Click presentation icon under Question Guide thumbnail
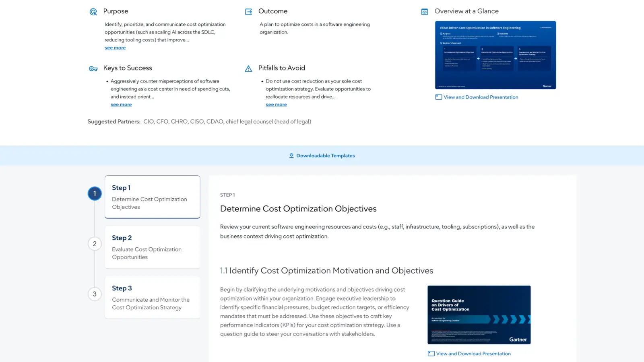Image resolution: width=644 pixels, height=362 pixels. [431, 354]
